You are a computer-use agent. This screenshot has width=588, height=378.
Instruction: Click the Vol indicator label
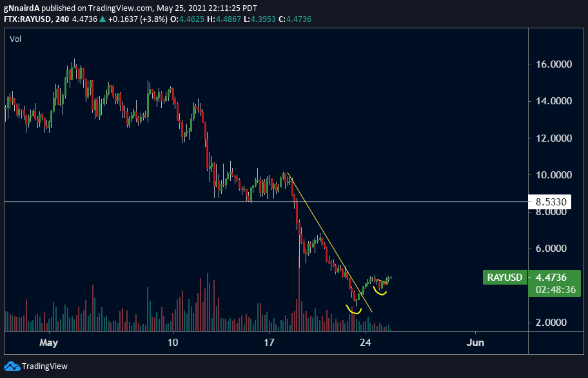[15, 39]
